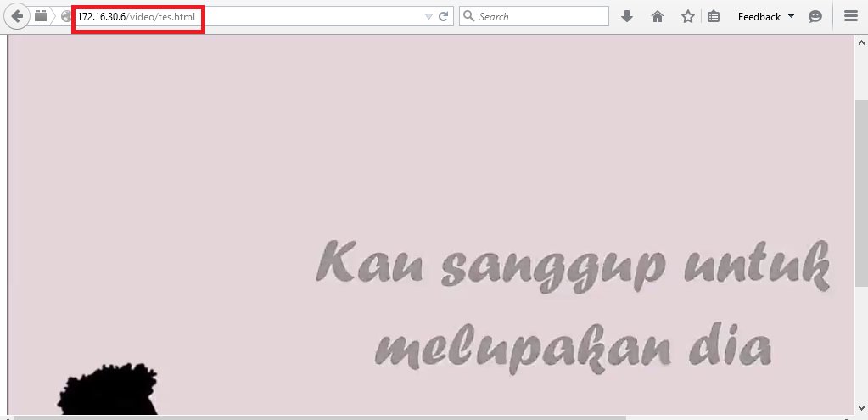
Task: Click the vertical scrollbar thumb
Action: click(862, 193)
